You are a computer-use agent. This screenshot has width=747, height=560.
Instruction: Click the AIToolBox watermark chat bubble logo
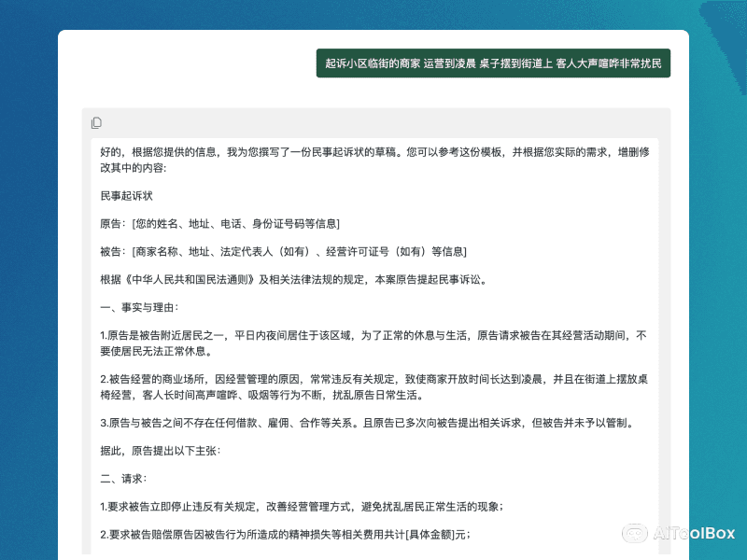point(636,533)
